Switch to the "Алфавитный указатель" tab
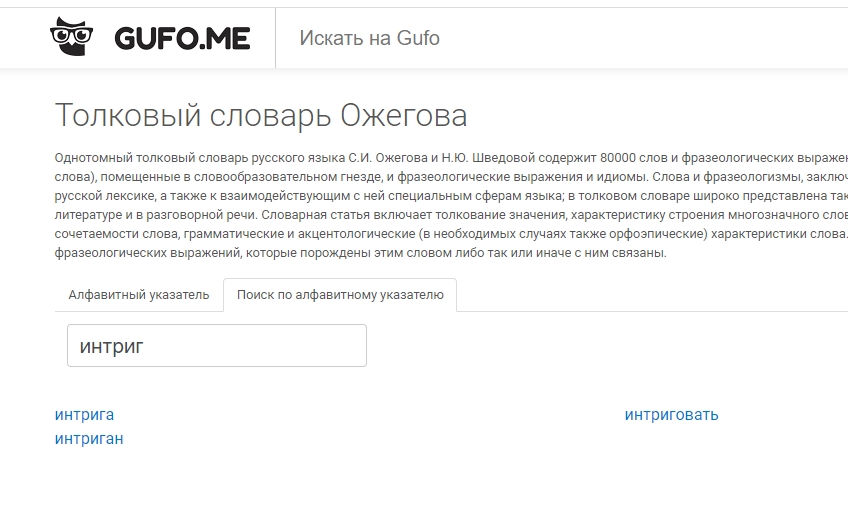This screenshot has height=515, width=848. (x=139, y=295)
